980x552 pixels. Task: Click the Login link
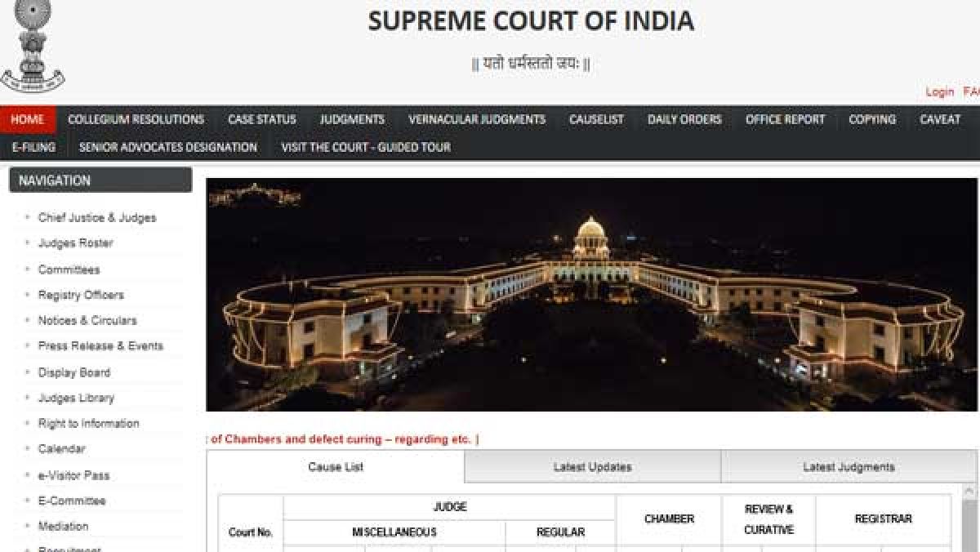click(x=939, y=92)
